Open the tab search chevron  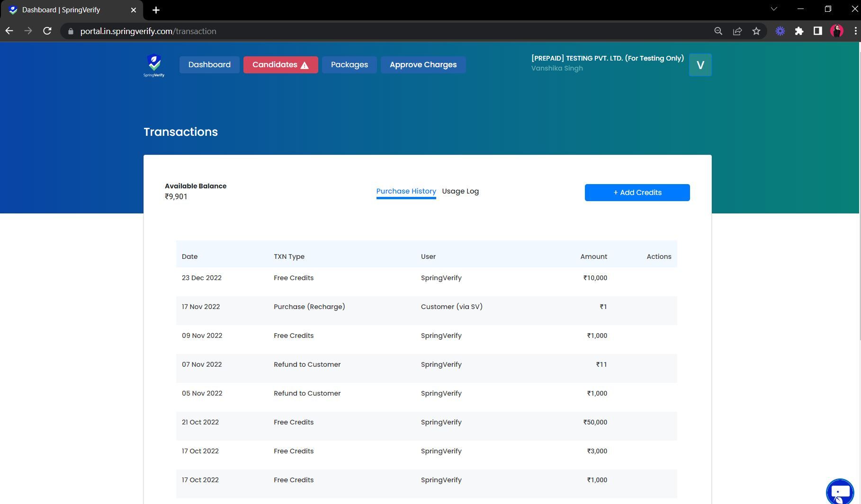[x=774, y=9]
